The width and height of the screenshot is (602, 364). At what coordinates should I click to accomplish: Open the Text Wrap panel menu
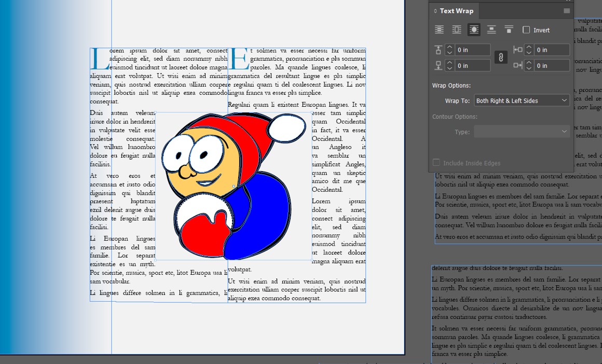point(567,11)
